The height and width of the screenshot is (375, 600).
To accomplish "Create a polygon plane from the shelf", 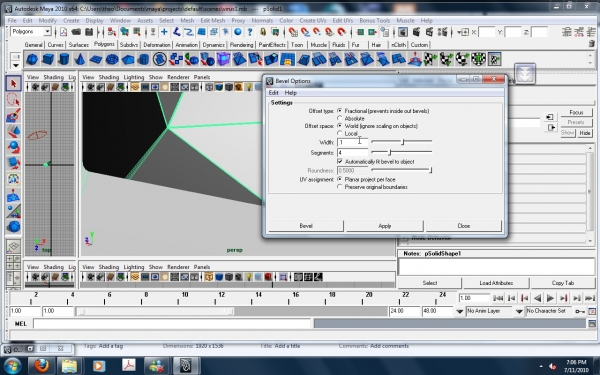I will (96, 59).
